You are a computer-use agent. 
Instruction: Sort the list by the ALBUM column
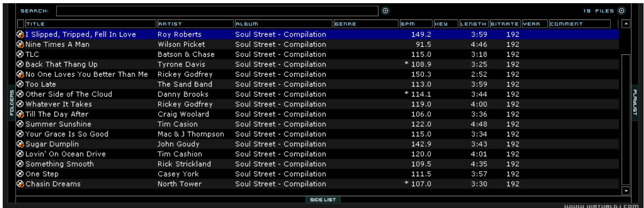tap(283, 23)
